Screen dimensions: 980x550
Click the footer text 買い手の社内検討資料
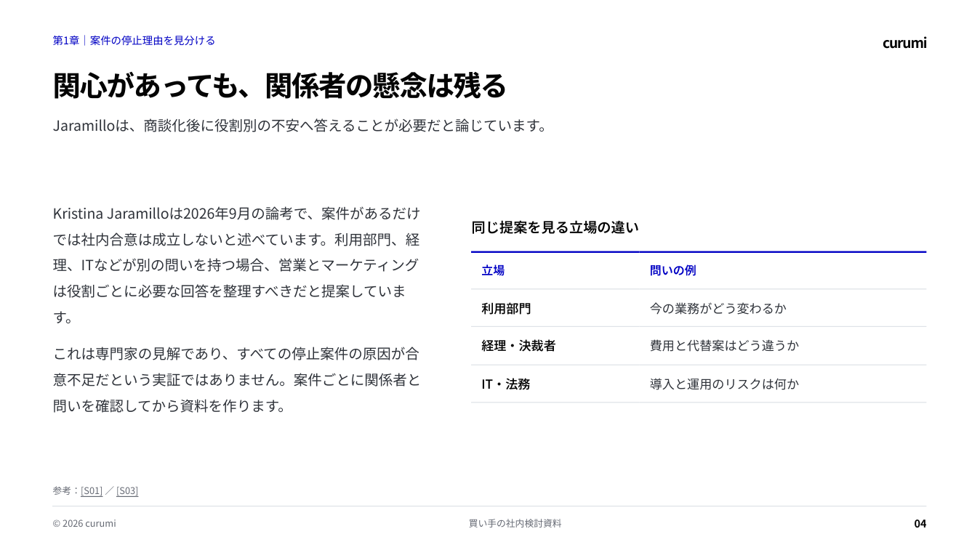click(515, 523)
